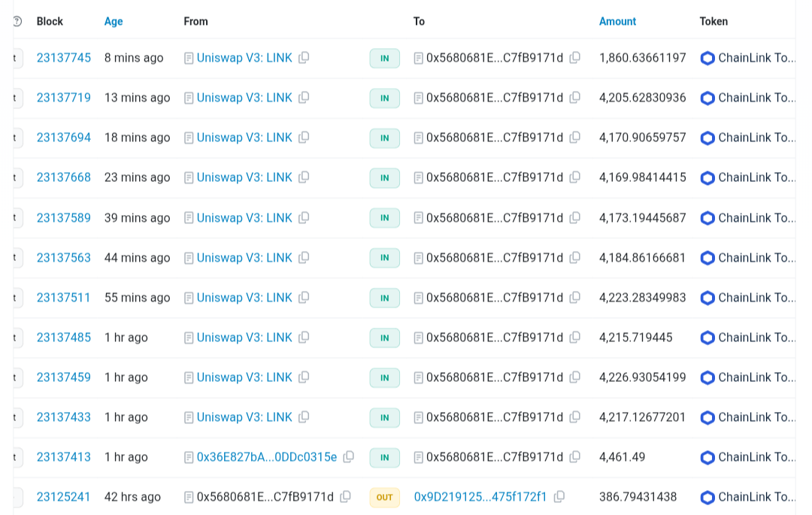Copy From address in block 23137459 row
The width and height of the screenshot is (812, 515).
[x=304, y=377]
